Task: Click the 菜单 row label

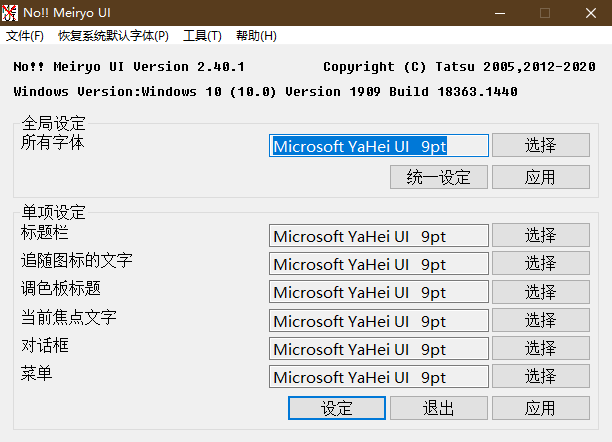Action: (x=36, y=374)
